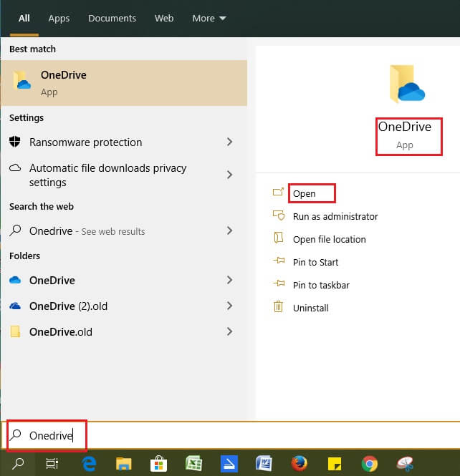460x476 pixels.
Task: Launch Excel from the taskbar
Action: tap(194, 464)
